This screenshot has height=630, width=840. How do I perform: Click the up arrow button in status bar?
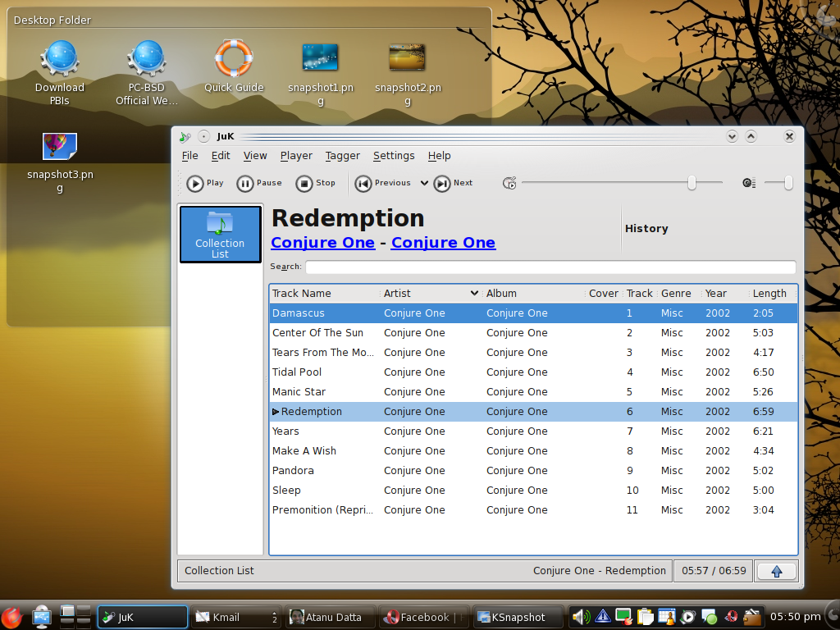point(776,571)
